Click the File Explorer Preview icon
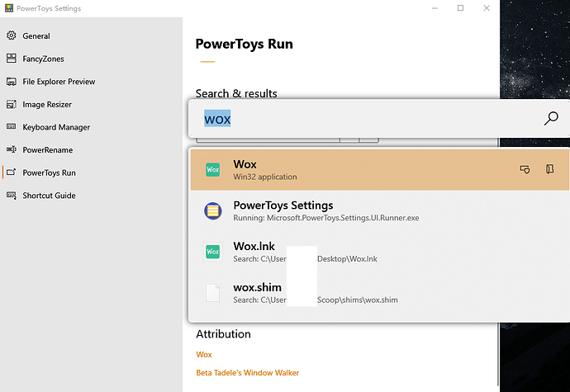Screen dimensions: 570x392 pos(12,82)
